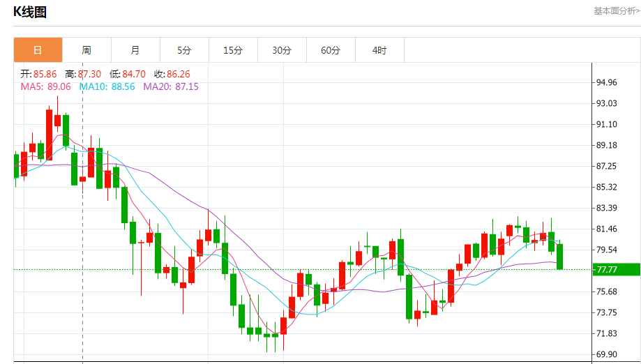Switch to the 周 weekly tab
The image size is (641, 364).
[x=86, y=50]
